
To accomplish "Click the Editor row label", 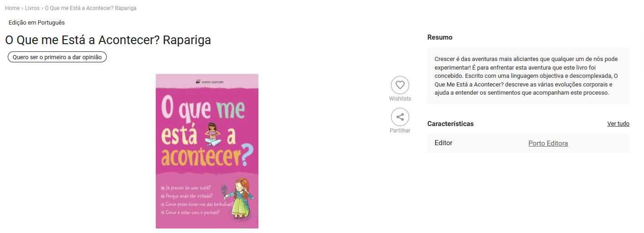I will (443, 143).
